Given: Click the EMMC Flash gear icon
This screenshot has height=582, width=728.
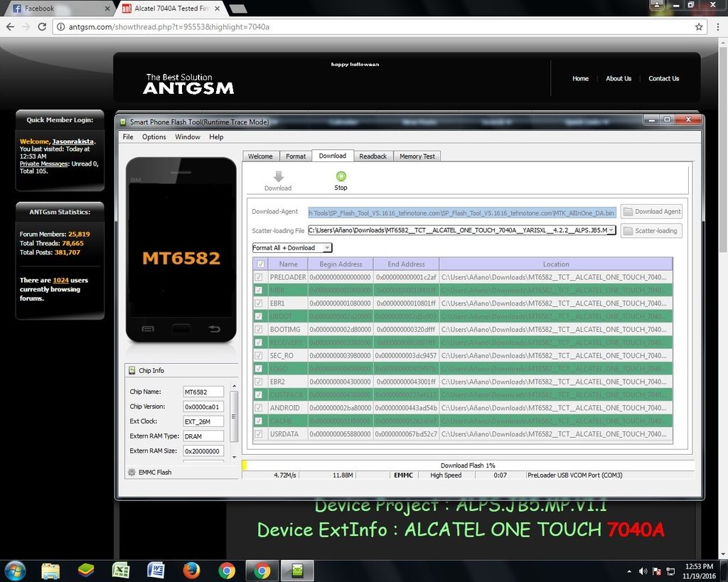Looking at the screenshot, I should click(x=132, y=473).
